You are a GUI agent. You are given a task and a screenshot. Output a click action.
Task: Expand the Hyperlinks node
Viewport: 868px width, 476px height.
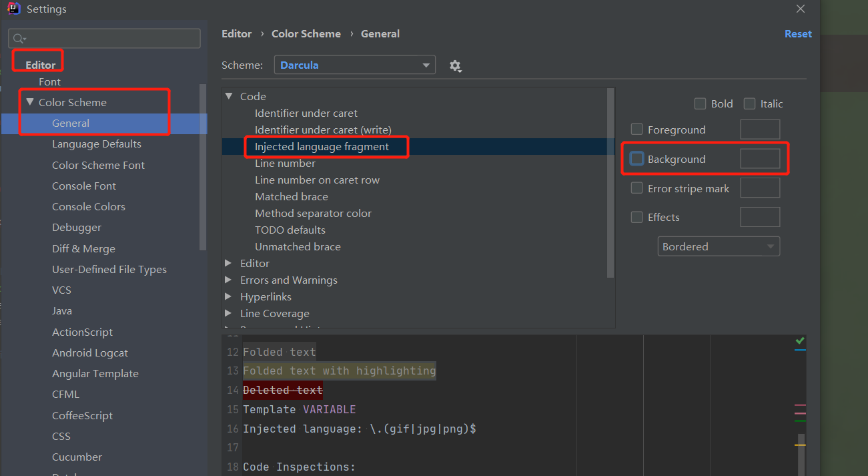coord(229,296)
